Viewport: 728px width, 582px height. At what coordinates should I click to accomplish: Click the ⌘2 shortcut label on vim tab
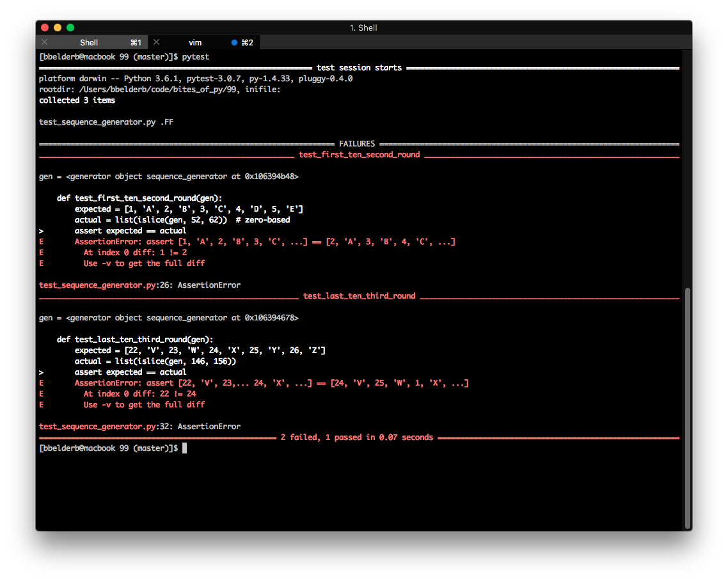coord(248,43)
